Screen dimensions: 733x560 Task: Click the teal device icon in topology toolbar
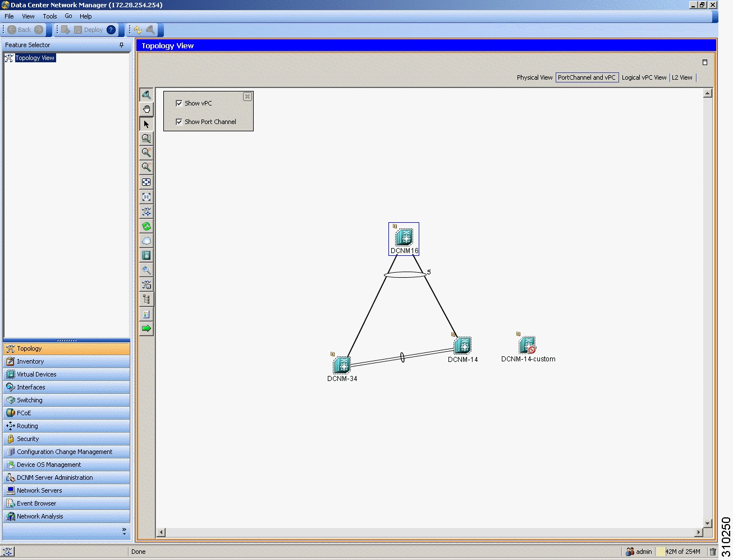[x=146, y=255]
